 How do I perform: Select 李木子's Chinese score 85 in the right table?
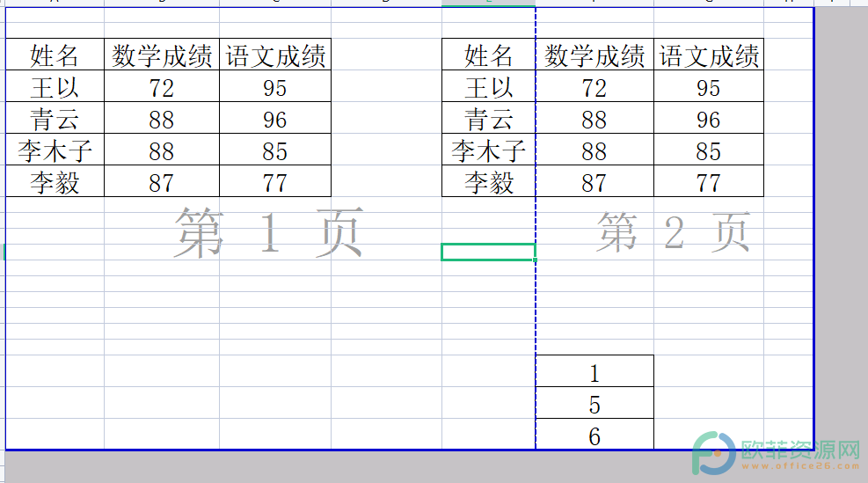pos(709,149)
